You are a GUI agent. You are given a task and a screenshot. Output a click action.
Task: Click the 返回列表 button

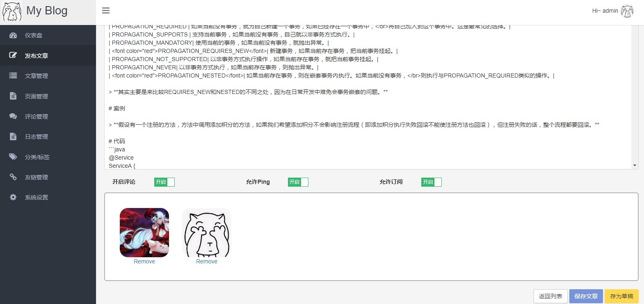pos(550,296)
